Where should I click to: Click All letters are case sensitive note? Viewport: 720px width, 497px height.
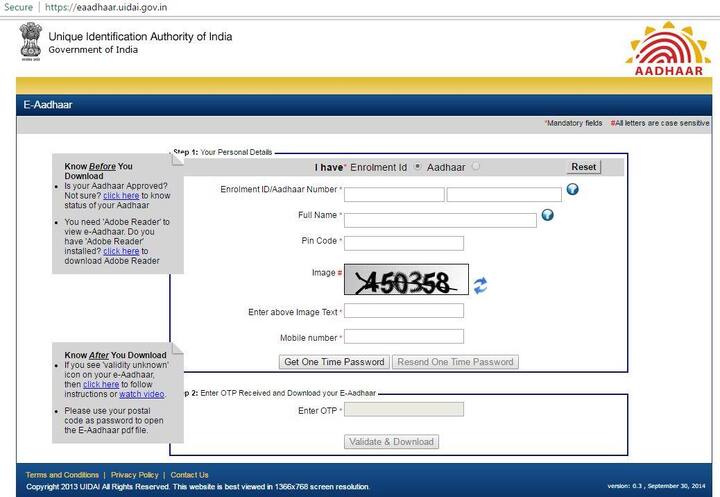(660, 123)
